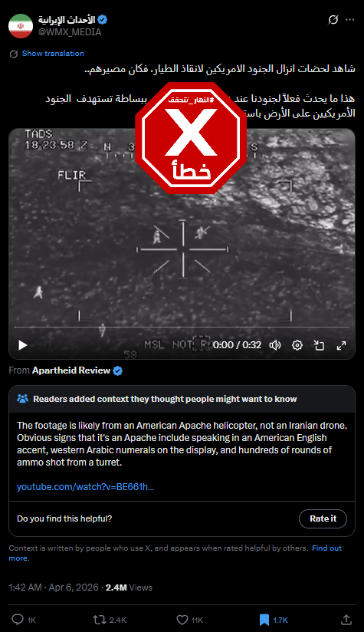Viewport: 364px width, 632px height.
Task: Click Show translation link
Action: click(x=53, y=53)
